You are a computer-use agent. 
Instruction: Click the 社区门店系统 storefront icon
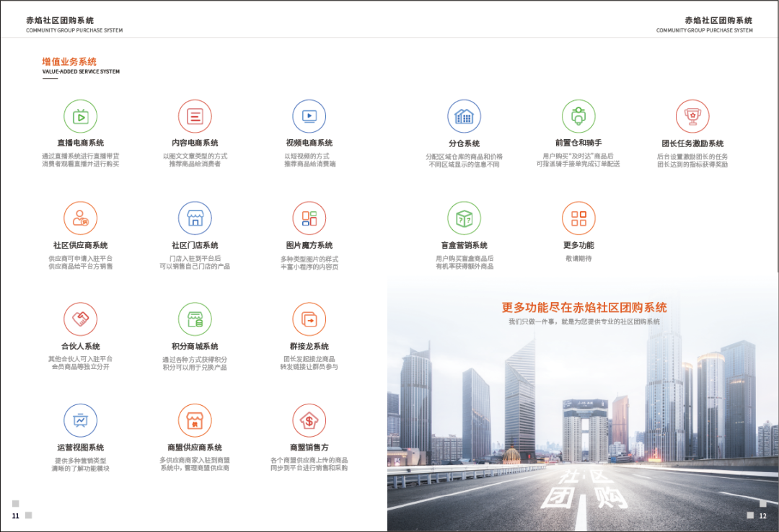point(195,218)
